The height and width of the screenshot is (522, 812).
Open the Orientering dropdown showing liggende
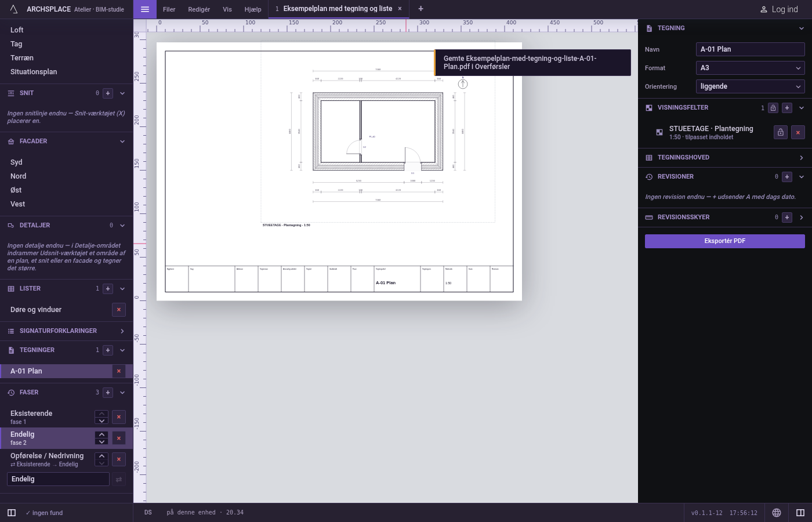tap(751, 86)
